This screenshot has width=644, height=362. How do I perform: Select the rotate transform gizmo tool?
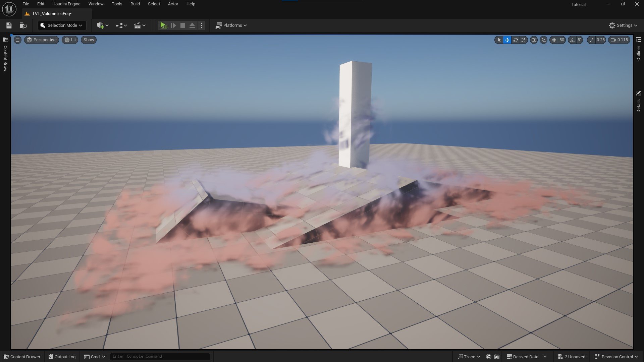[x=516, y=40]
